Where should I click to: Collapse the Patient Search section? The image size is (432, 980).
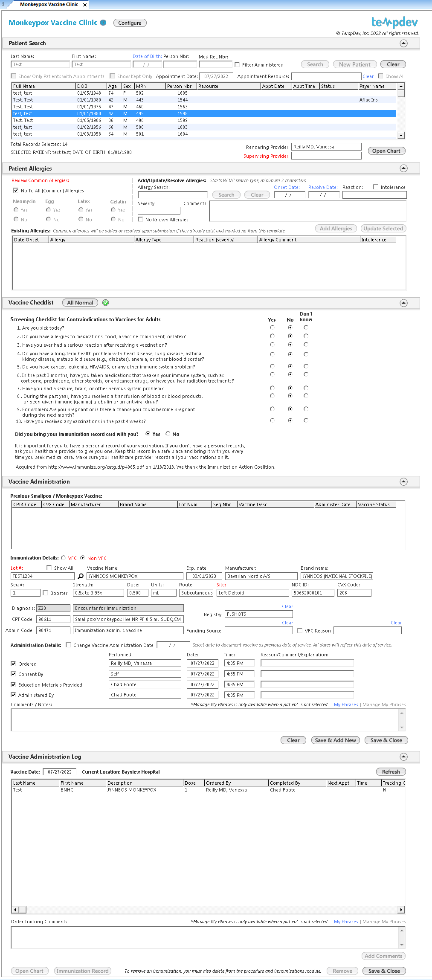(403, 43)
